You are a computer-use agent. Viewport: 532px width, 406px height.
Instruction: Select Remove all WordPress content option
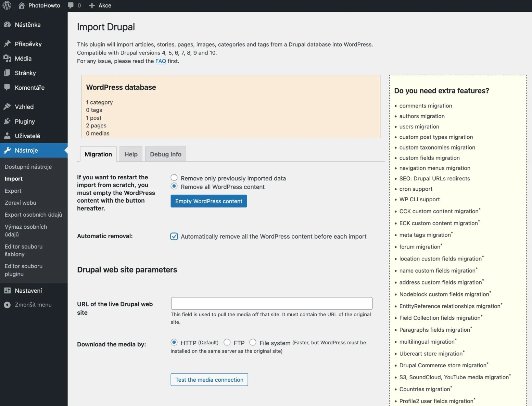point(174,186)
